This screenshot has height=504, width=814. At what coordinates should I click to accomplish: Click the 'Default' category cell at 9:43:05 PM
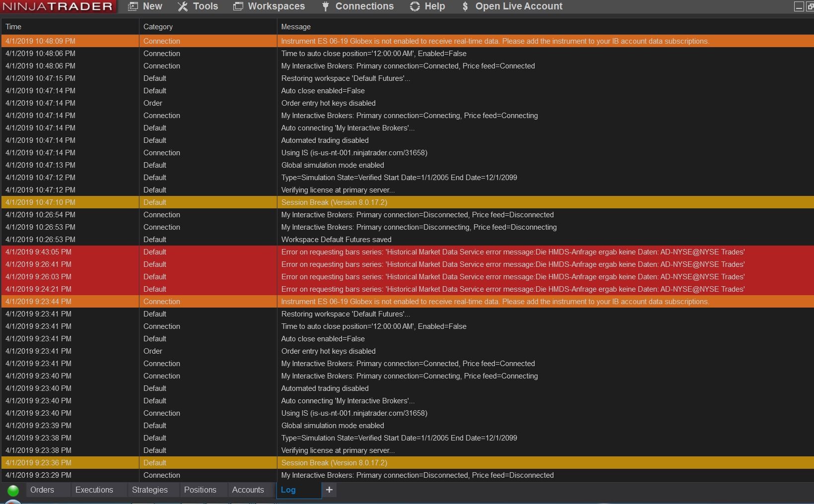click(155, 252)
